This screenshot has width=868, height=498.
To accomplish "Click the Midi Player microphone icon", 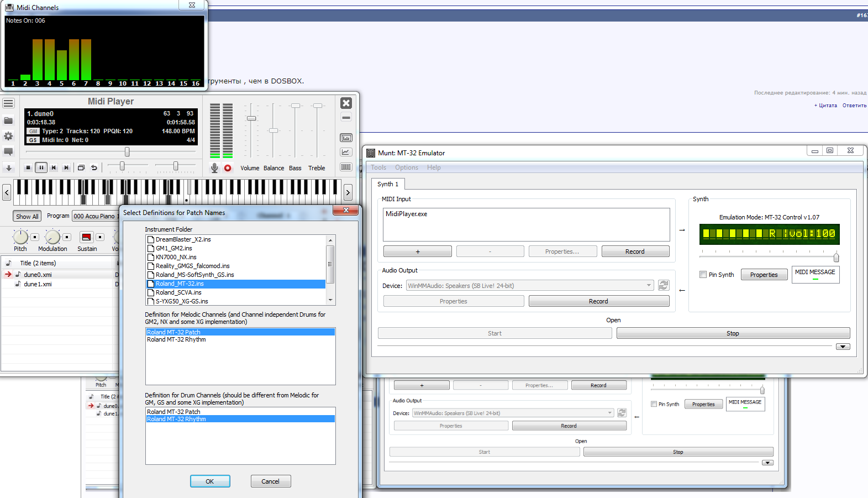I will point(214,168).
